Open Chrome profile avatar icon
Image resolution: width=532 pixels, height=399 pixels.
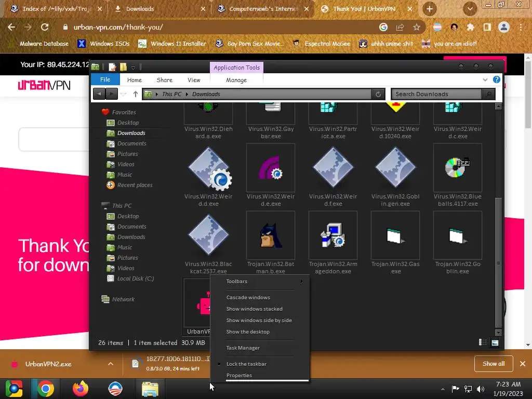click(x=504, y=27)
